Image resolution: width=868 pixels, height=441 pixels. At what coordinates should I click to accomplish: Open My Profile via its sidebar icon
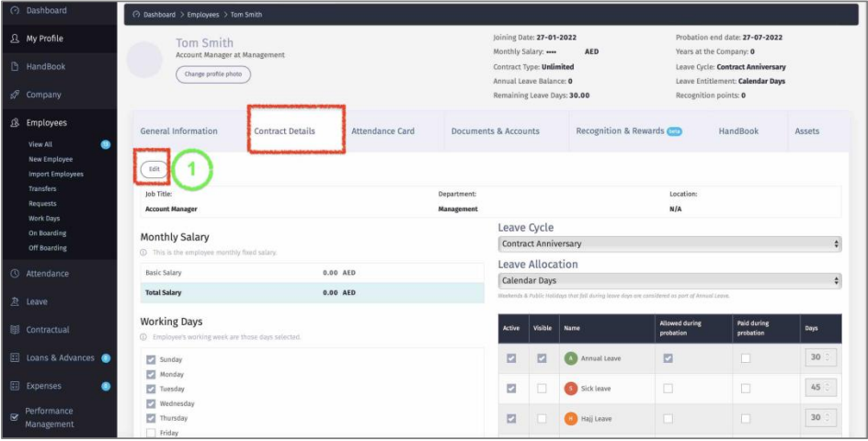coord(14,39)
